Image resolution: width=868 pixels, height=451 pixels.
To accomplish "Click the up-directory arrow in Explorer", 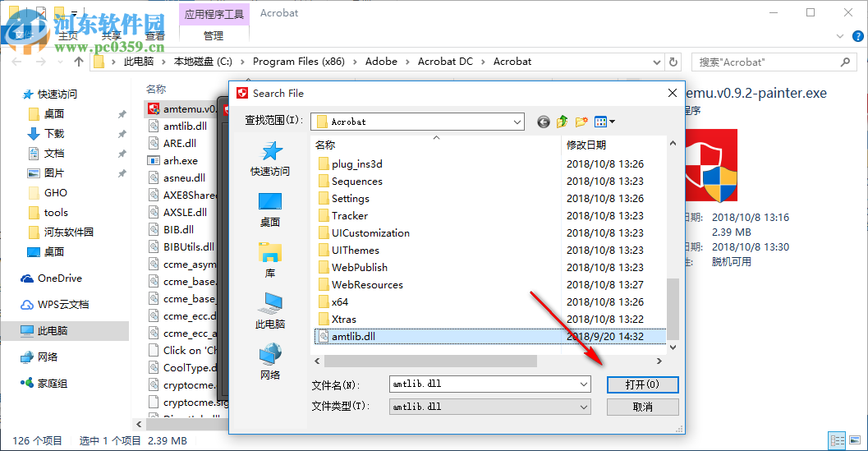I will point(79,62).
